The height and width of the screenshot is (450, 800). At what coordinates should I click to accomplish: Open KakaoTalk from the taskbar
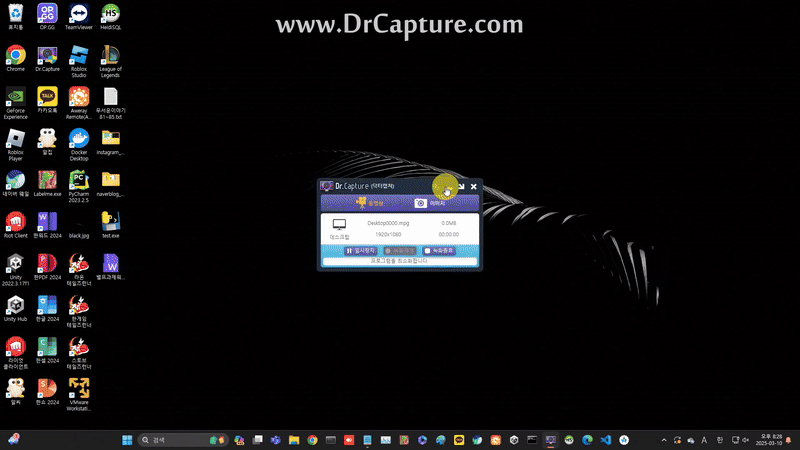tap(459, 440)
